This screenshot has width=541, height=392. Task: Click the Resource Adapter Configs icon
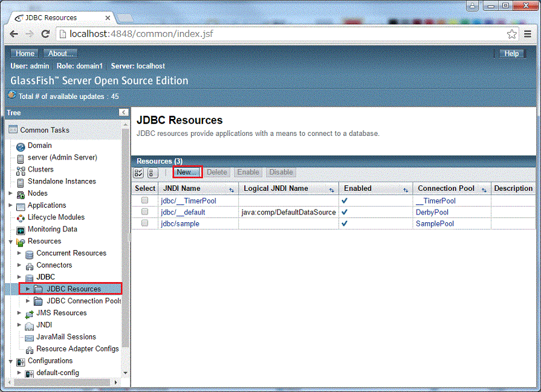point(30,350)
